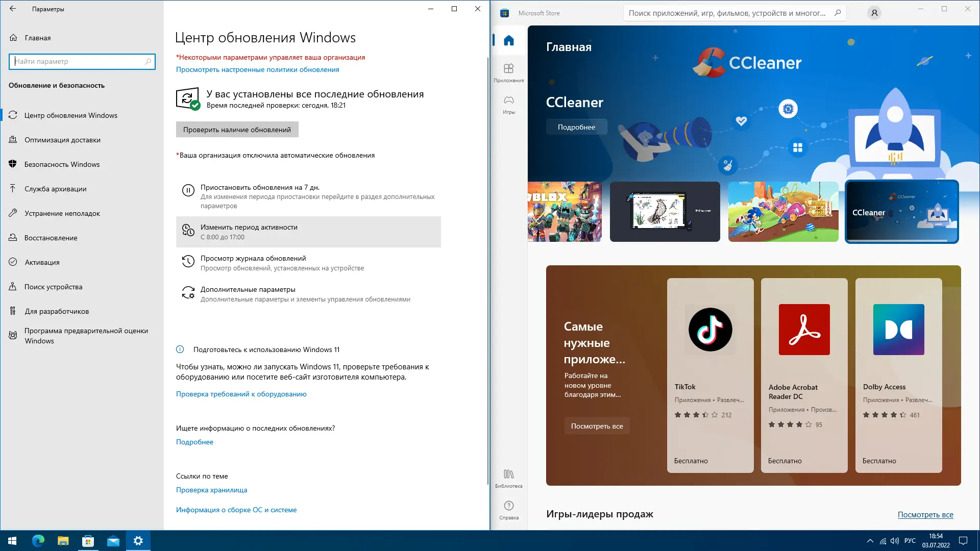Viewport: 980px width, 551px height.
Task: Select Delivery Optimization in Settings sidebar
Action: tap(62, 140)
